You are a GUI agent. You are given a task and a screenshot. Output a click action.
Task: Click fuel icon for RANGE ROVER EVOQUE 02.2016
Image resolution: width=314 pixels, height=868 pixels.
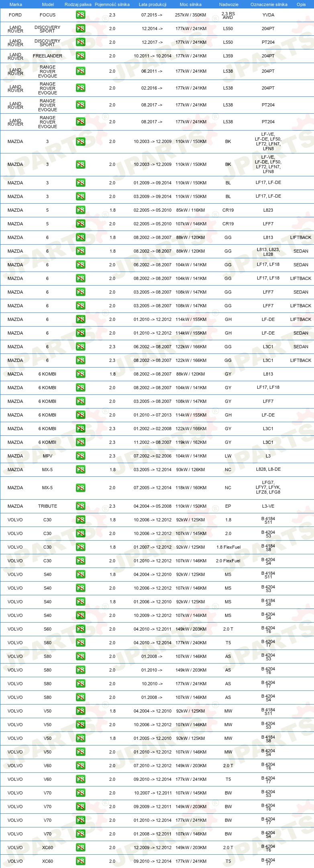[80, 88]
